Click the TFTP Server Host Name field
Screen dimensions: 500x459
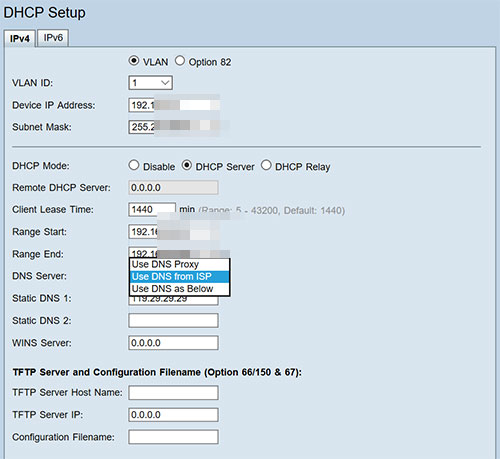[x=173, y=393]
